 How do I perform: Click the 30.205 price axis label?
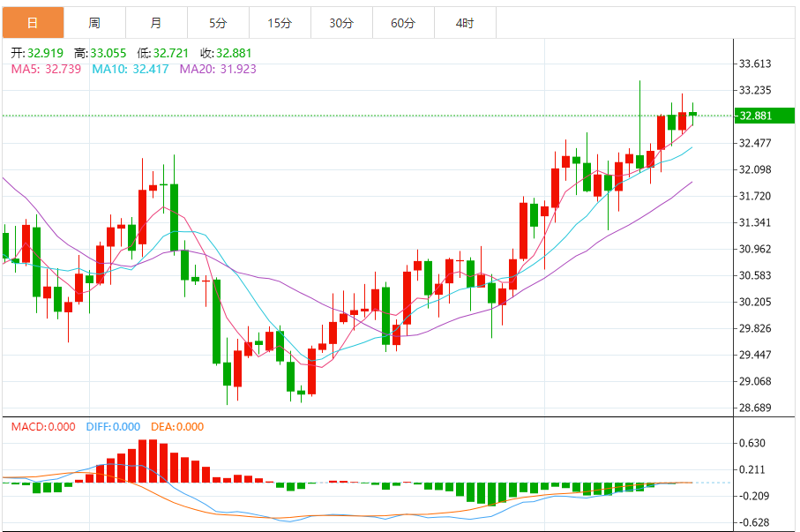(x=755, y=302)
